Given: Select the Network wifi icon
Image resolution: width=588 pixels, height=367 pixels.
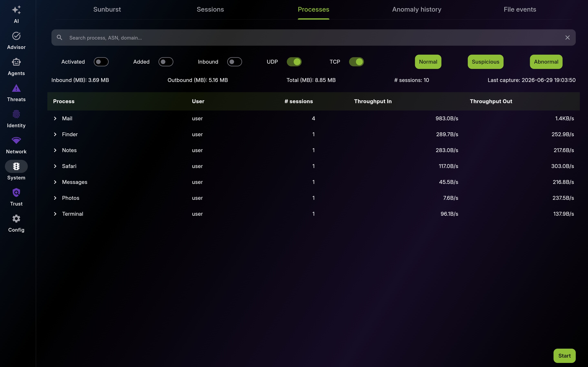Looking at the screenshot, I should [x=16, y=140].
